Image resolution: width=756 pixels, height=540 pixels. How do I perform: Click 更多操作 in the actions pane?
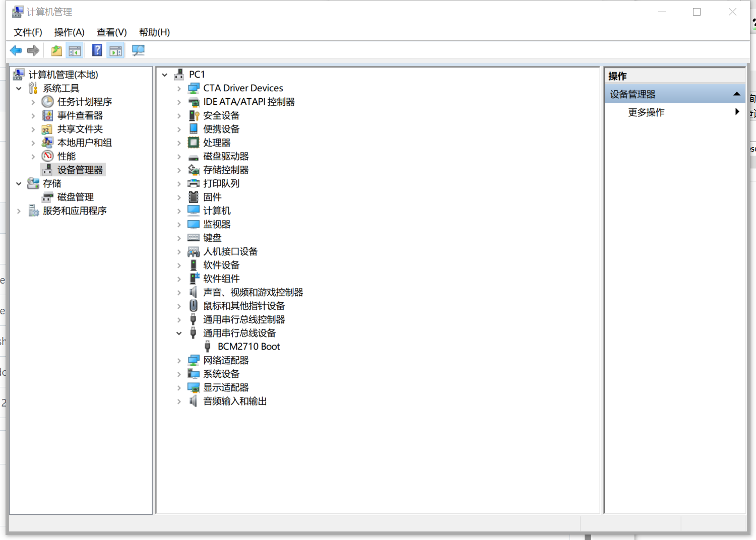point(646,112)
